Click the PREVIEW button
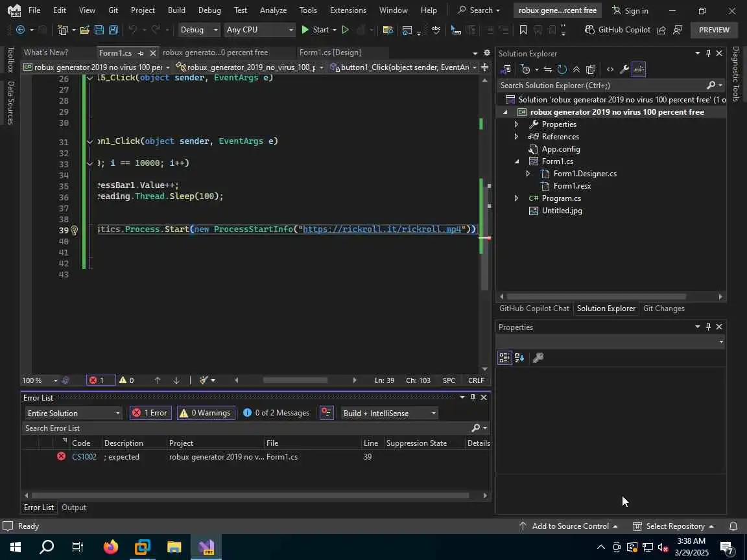Image resolution: width=747 pixels, height=560 pixels. point(714,30)
